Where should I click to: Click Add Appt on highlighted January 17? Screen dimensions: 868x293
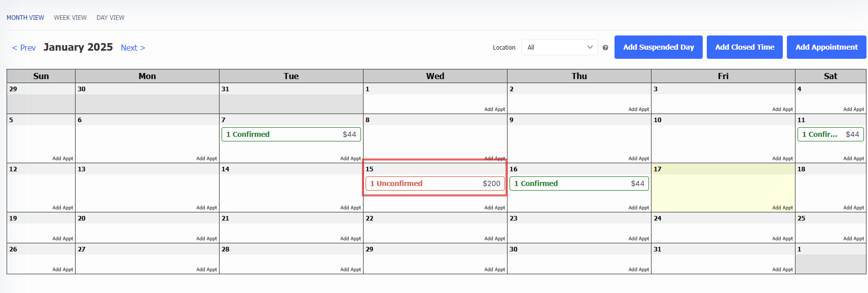tap(782, 208)
